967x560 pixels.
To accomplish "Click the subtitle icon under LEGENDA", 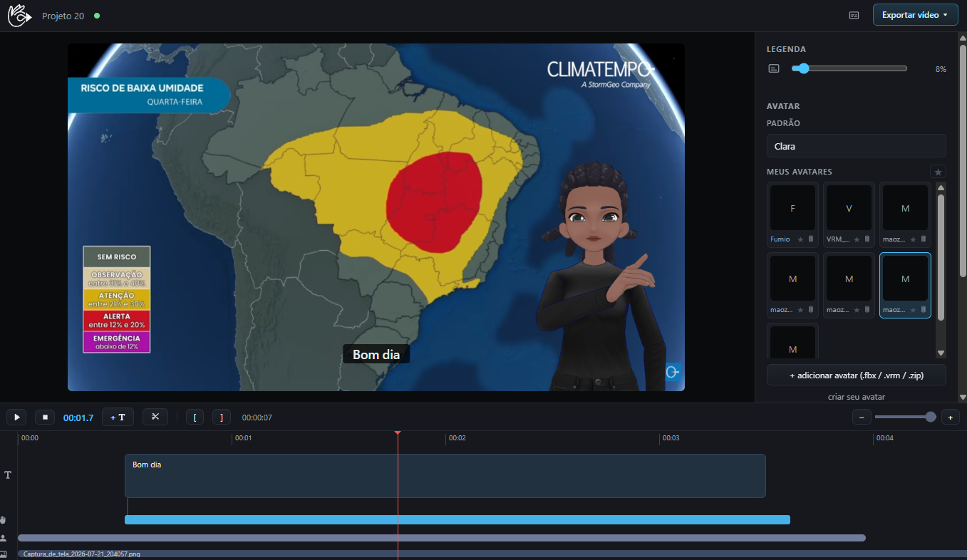I will point(775,68).
